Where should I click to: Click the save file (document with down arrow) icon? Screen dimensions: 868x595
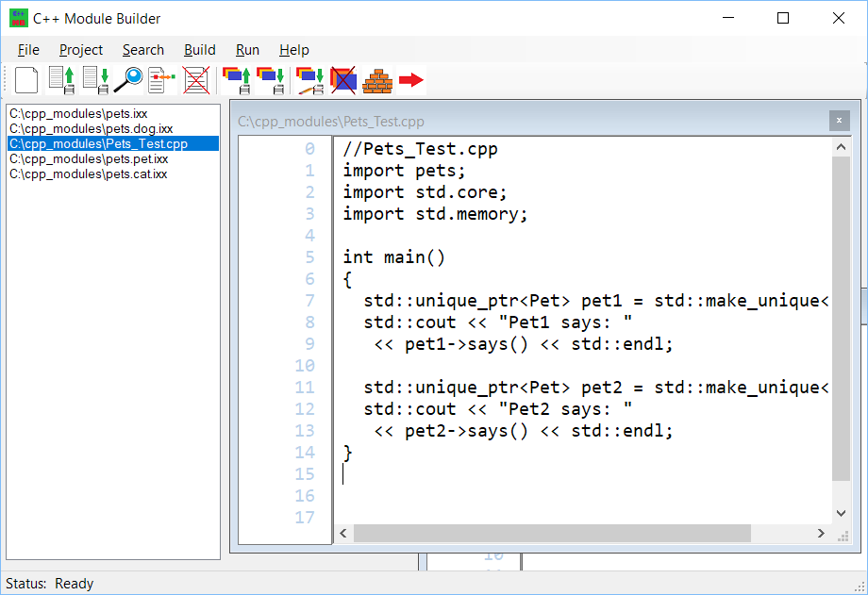(x=96, y=80)
